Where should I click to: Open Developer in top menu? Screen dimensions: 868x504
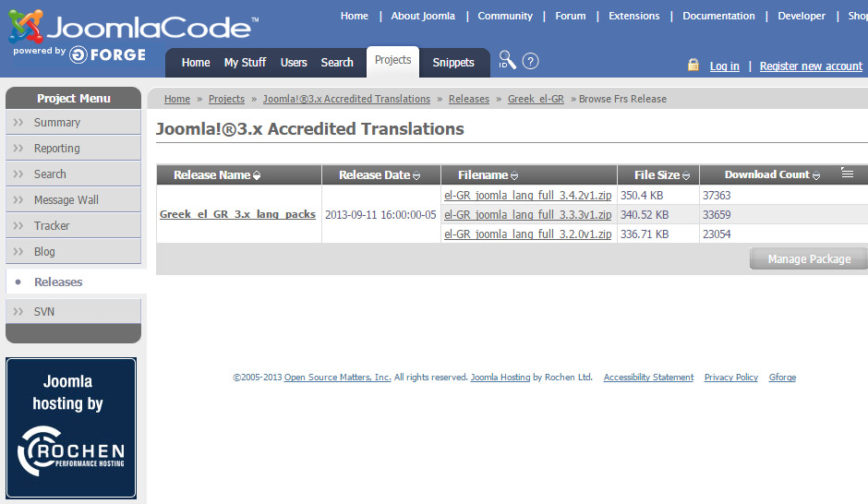(x=801, y=16)
